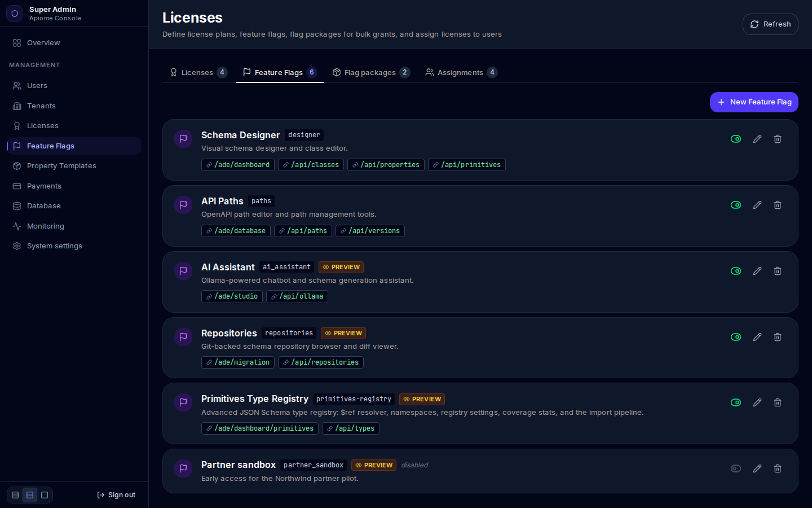Viewport: 812px width, 508px height.
Task: Click the Apiome Console shield logo
Action: 15,14
